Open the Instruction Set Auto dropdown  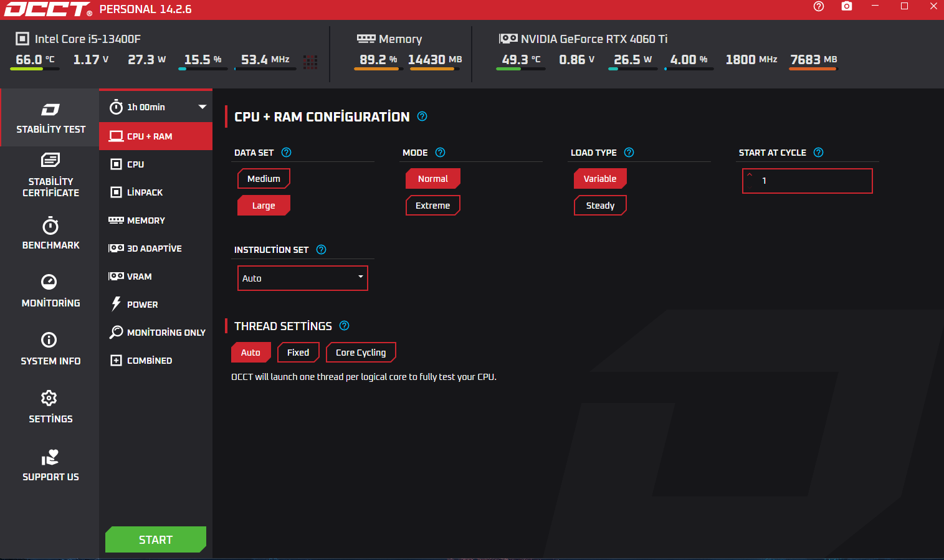[303, 278]
